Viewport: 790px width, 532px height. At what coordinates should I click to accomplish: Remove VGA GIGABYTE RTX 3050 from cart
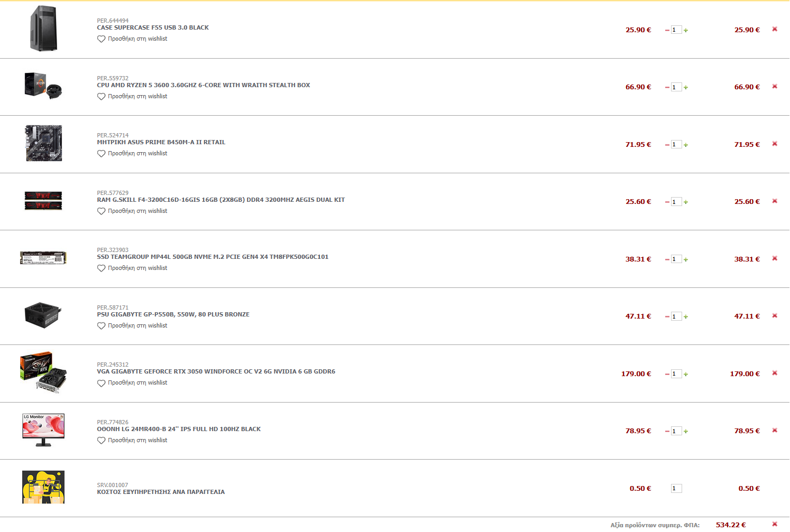pos(775,373)
